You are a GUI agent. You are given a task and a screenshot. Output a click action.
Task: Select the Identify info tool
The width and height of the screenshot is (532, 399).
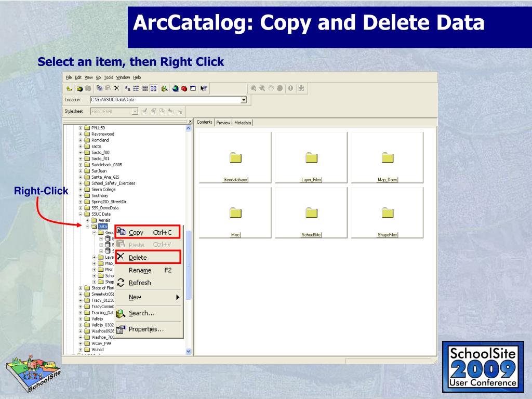pyautogui.click(x=290, y=88)
